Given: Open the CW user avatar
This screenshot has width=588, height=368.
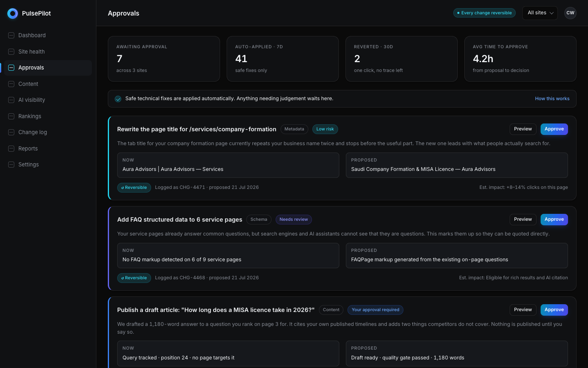Looking at the screenshot, I should [x=570, y=13].
